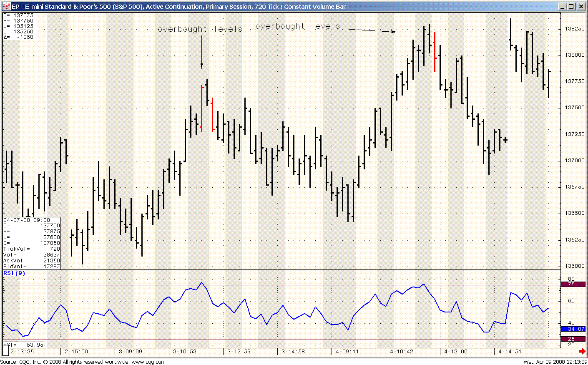Click the 3-10:53 time axis label
Viewport: 588px width, 365px height.
tap(184, 352)
